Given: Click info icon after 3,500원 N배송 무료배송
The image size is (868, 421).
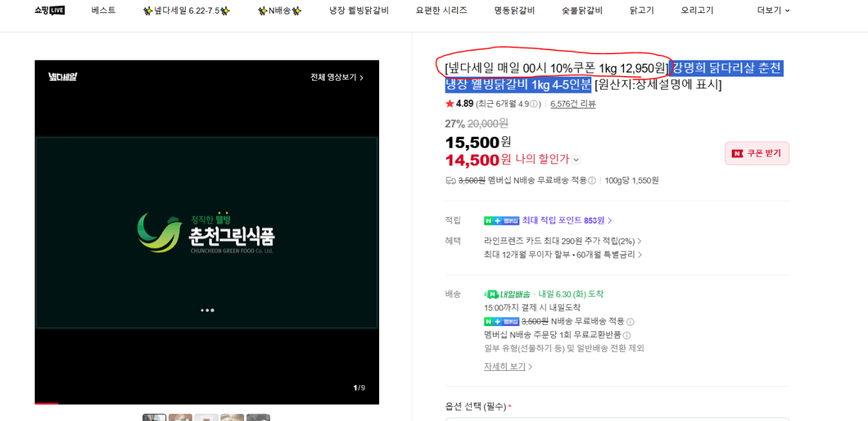Looking at the screenshot, I should [630, 321].
